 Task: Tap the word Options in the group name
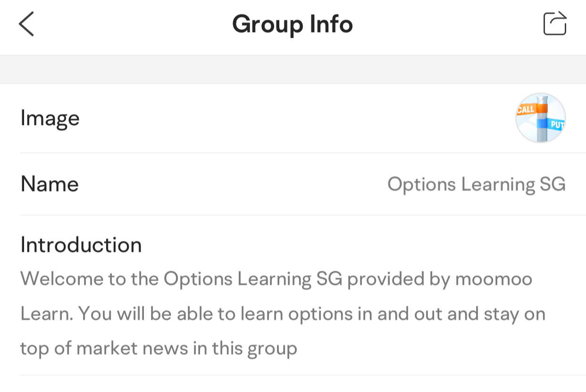tap(422, 184)
